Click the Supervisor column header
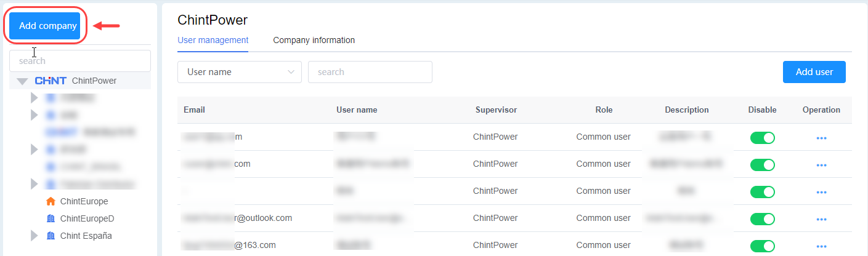This screenshot has width=868, height=256. (x=496, y=110)
